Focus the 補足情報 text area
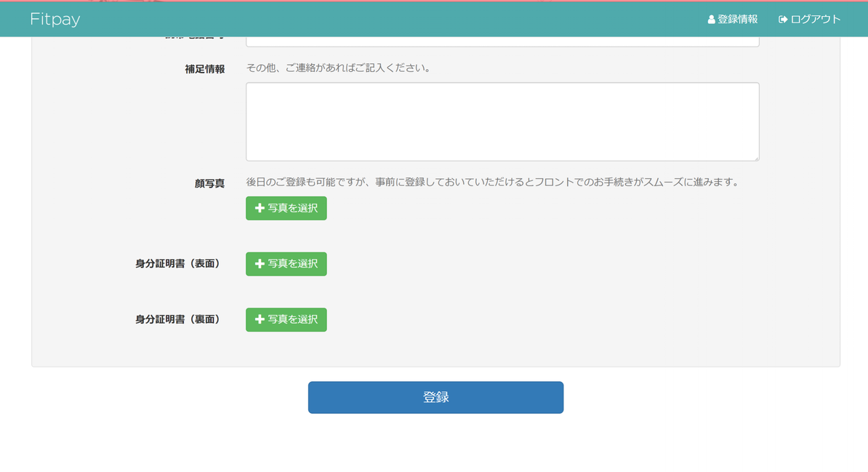Screen dimensions: 868x472 point(502,121)
